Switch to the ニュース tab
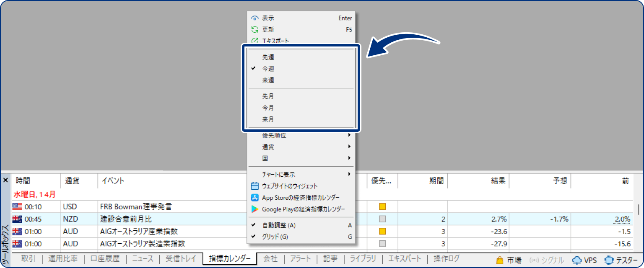Viewport: 644px width, 268px height. pos(142,259)
